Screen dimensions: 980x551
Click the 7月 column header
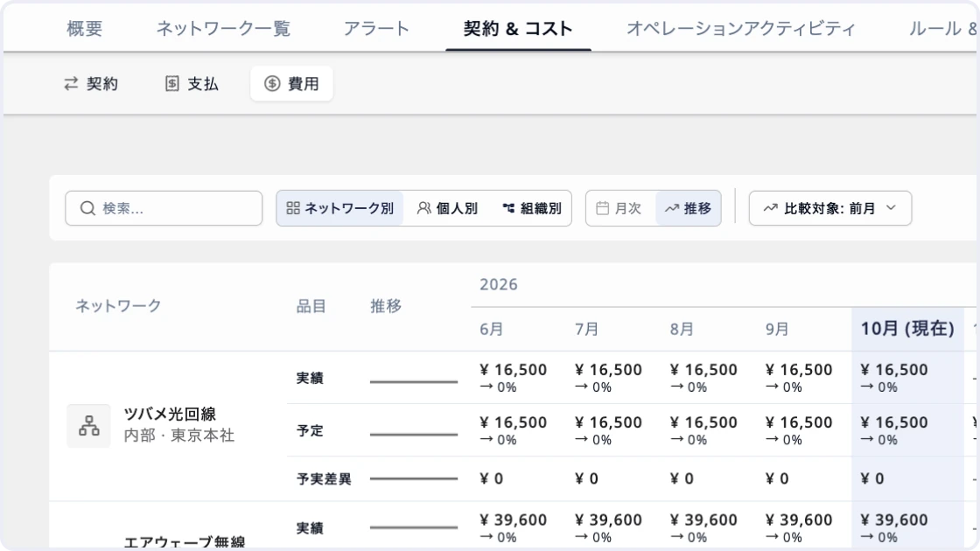(587, 329)
